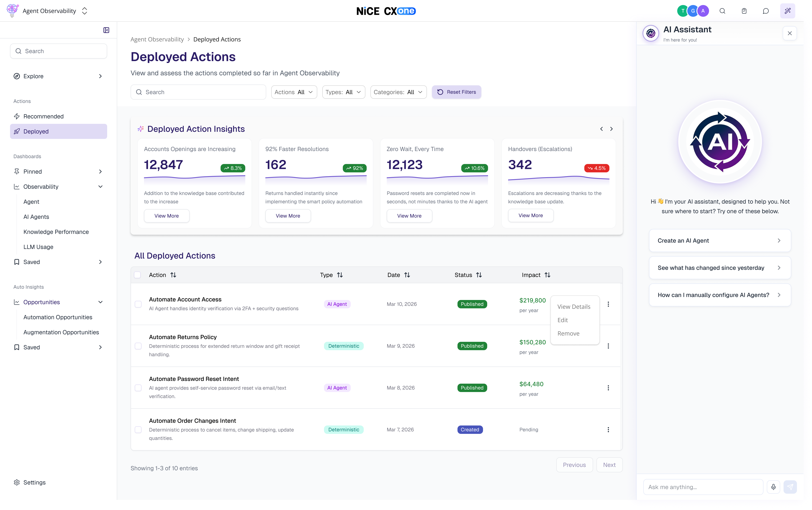Collapse the left sidebar panel icon
The height and width of the screenshot is (510, 812).
106,30
